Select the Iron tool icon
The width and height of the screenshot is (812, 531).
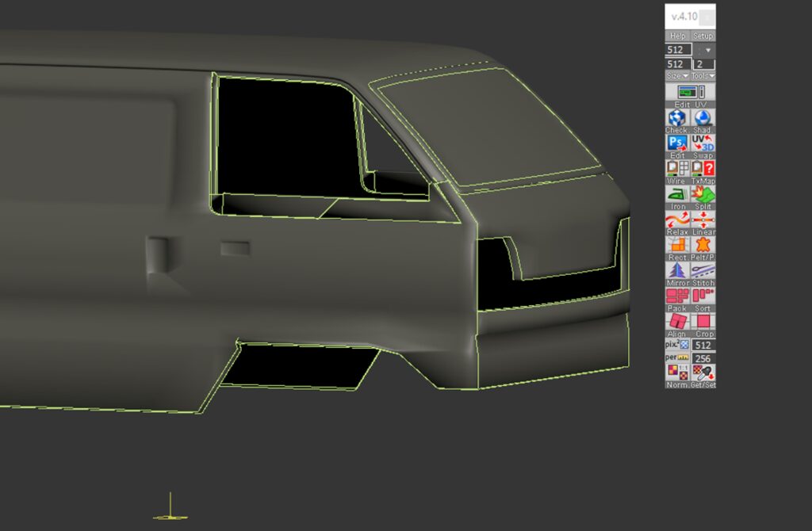pos(677,194)
